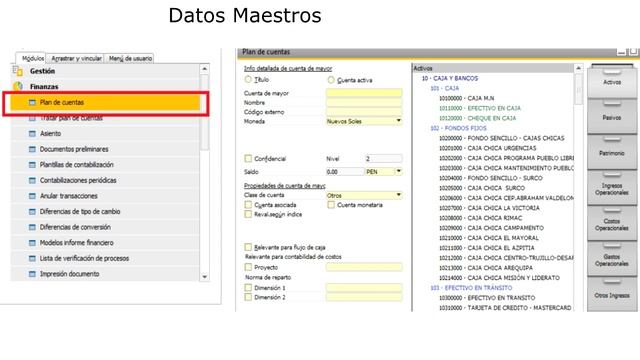Click the Saldo field showing 0.00
This screenshot has height=360, width=640.
[x=345, y=172]
